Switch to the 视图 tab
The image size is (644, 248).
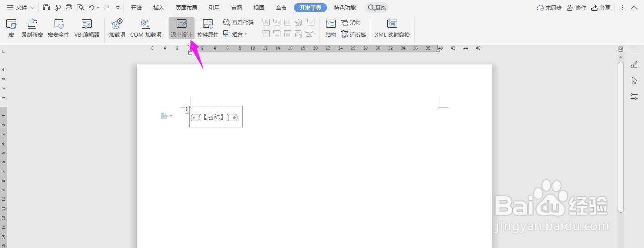[259, 8]
